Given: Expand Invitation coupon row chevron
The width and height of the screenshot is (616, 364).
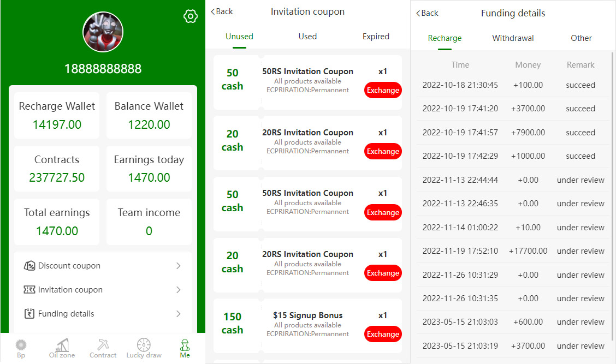Looking at the screenshot, I should coord(178,290).
